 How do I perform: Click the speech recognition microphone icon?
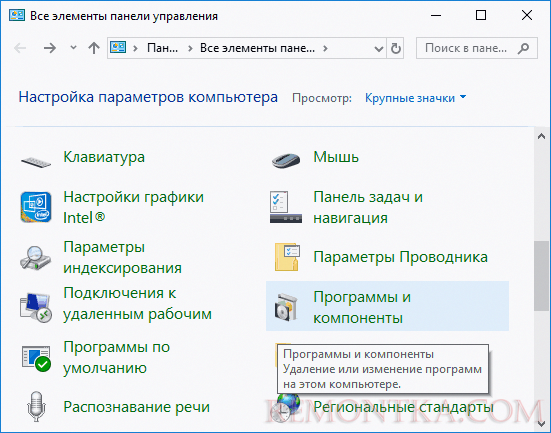pyautogui.click(x=36, y=406)
